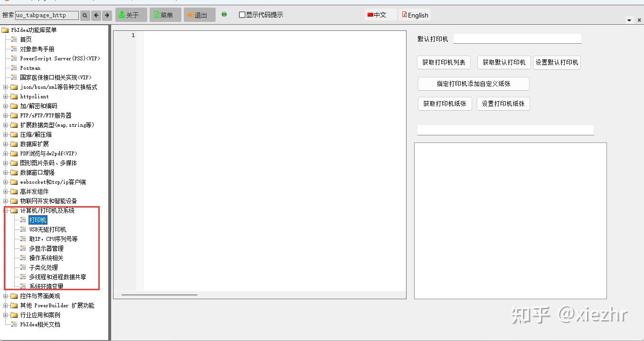The image size is (644, 341).
Task: Switch language to English
Action: [x=415, y=15]
